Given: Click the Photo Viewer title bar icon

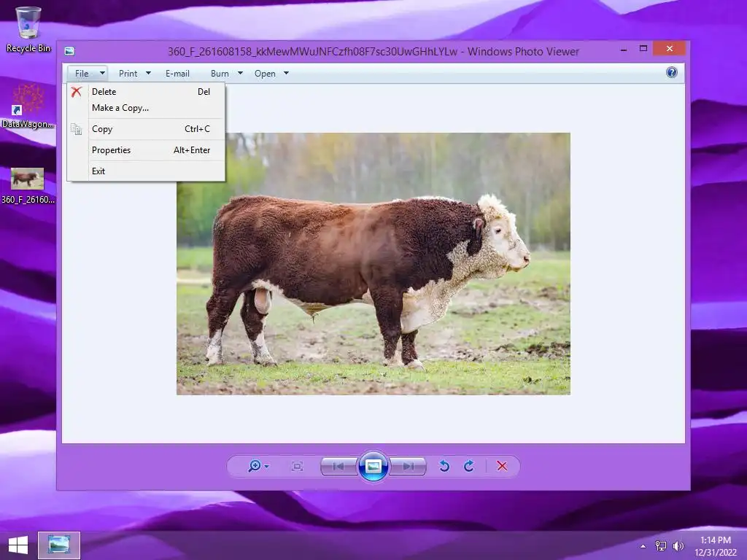Looking at the screenshot, I should pyautogui.click(x=69, y=51).
